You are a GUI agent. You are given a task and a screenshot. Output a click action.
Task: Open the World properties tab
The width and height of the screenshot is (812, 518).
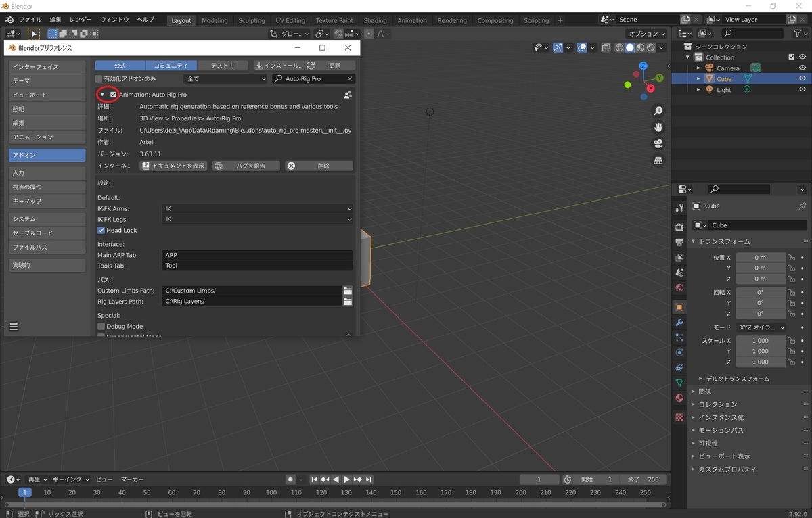(679, 287)
